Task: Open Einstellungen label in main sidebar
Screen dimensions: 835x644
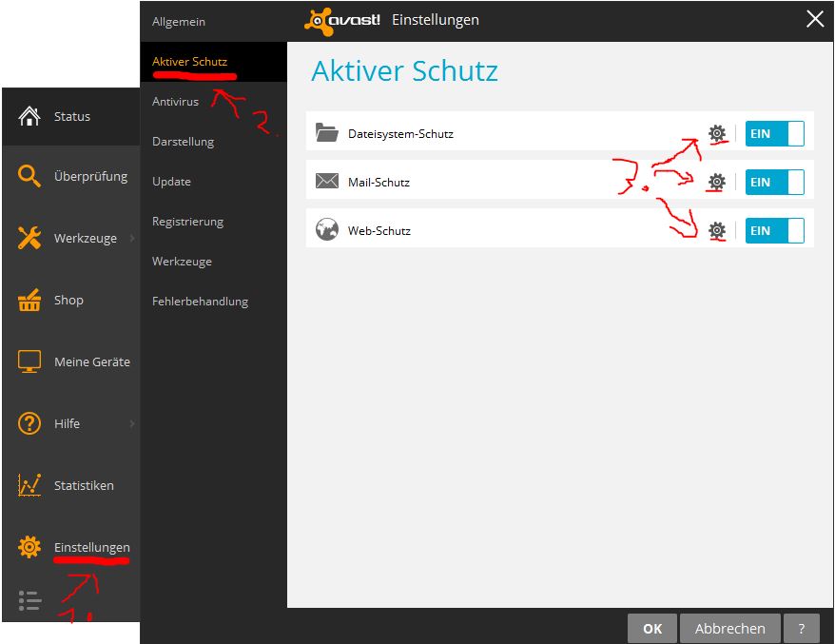Action: click(x=91, y=548)
